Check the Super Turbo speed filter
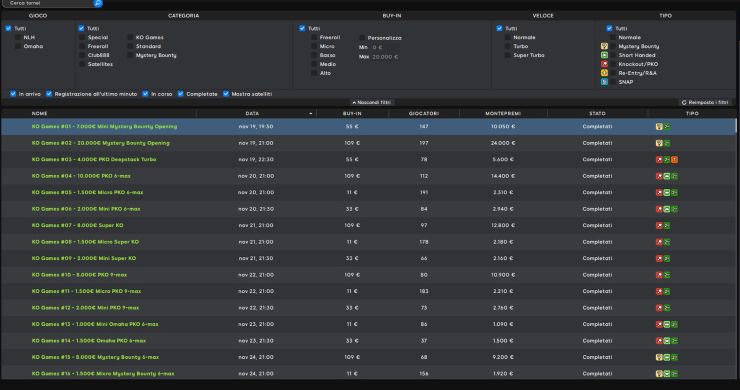Screen dimensions: 740x390 pos(508,55)
